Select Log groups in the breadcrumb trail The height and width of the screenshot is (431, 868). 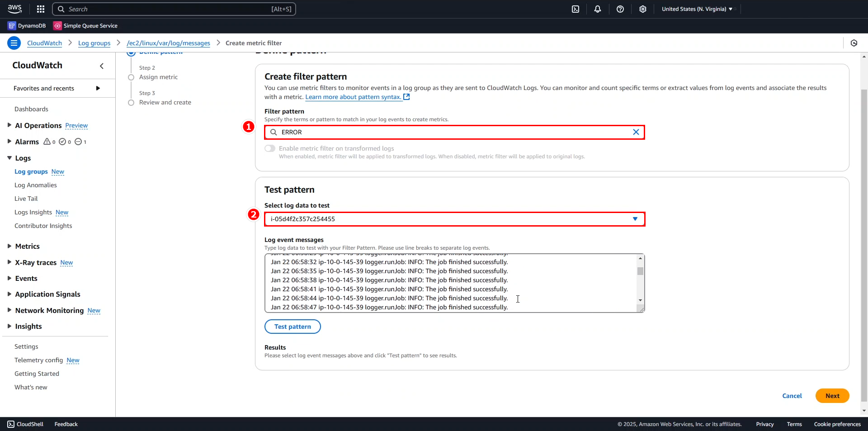[x=94, y=43]
